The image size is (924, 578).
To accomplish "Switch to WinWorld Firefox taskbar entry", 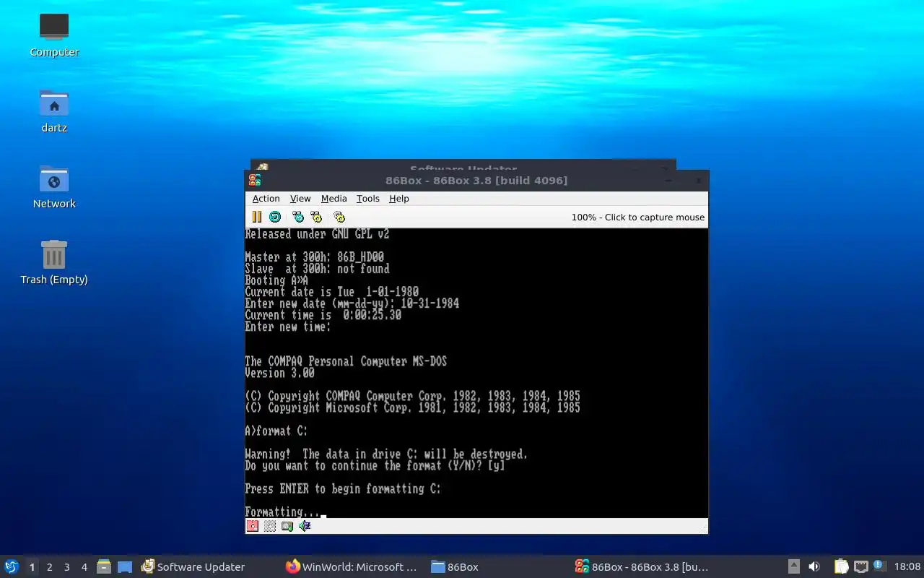I will click(352, 567).
